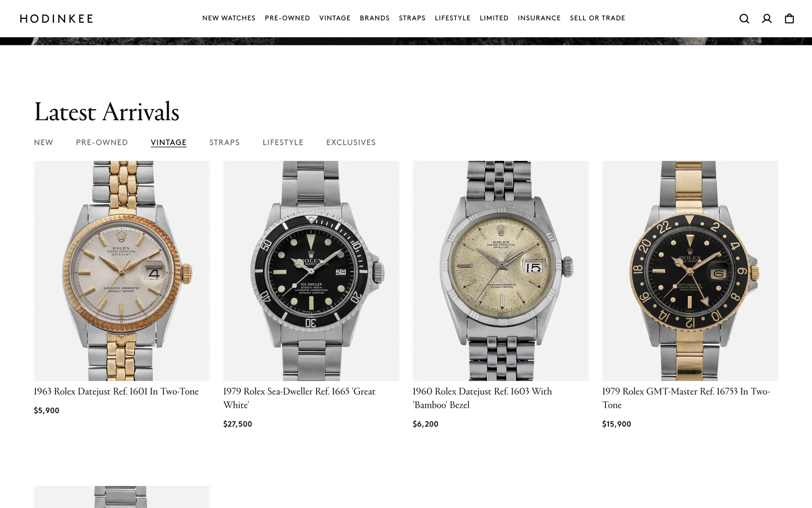Screen dimensions: 812x508
Task: Open the Insurance navigation item
Action: pos(539,18)
